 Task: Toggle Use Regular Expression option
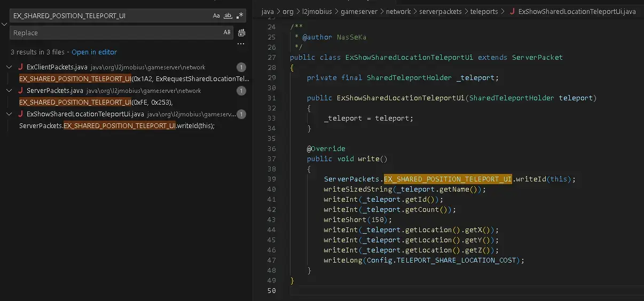point(240,16)
